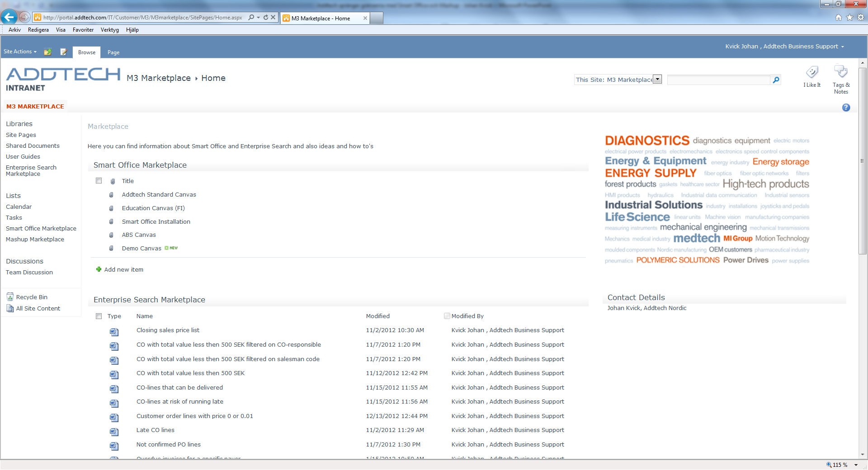Image resolution: width=868 pixels, height=470 pixels.
Task: Click the browser Forward arrow button
Action: point(25,17)
